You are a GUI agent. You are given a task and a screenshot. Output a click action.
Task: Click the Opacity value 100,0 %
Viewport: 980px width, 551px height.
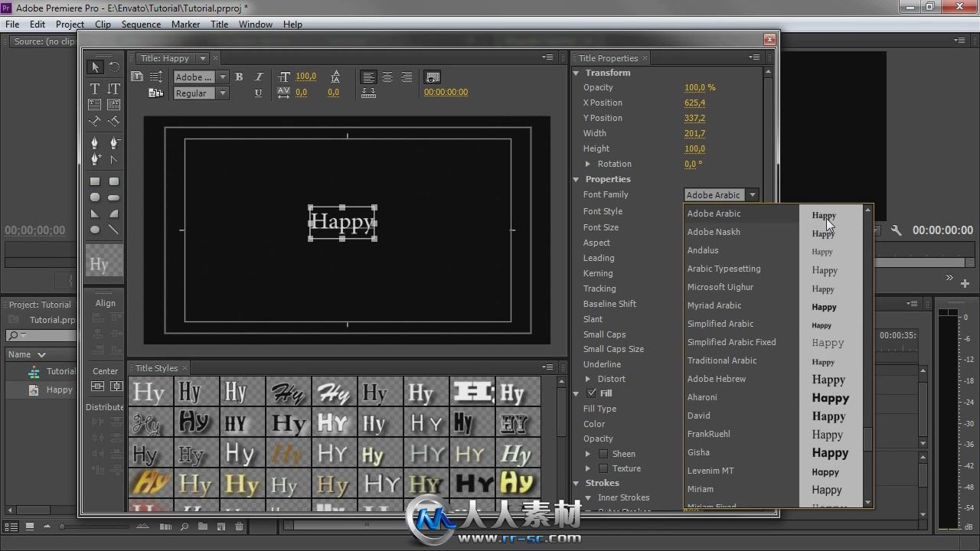pos(700,87)
